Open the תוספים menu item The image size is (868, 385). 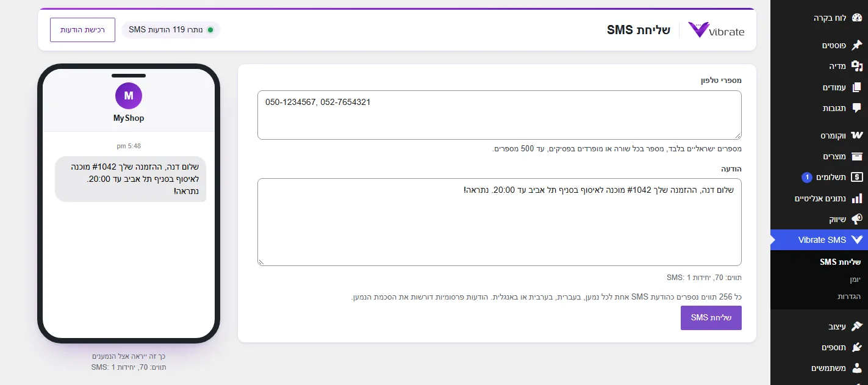coord(834,347)
